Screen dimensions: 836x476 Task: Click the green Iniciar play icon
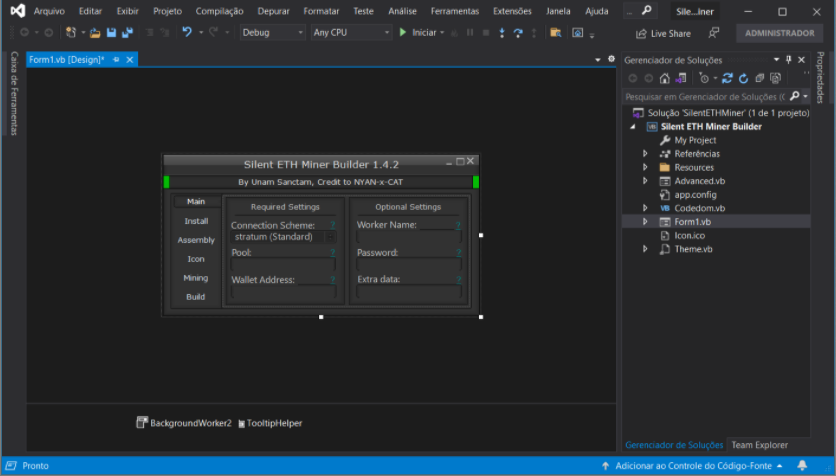tap(403, 33)
